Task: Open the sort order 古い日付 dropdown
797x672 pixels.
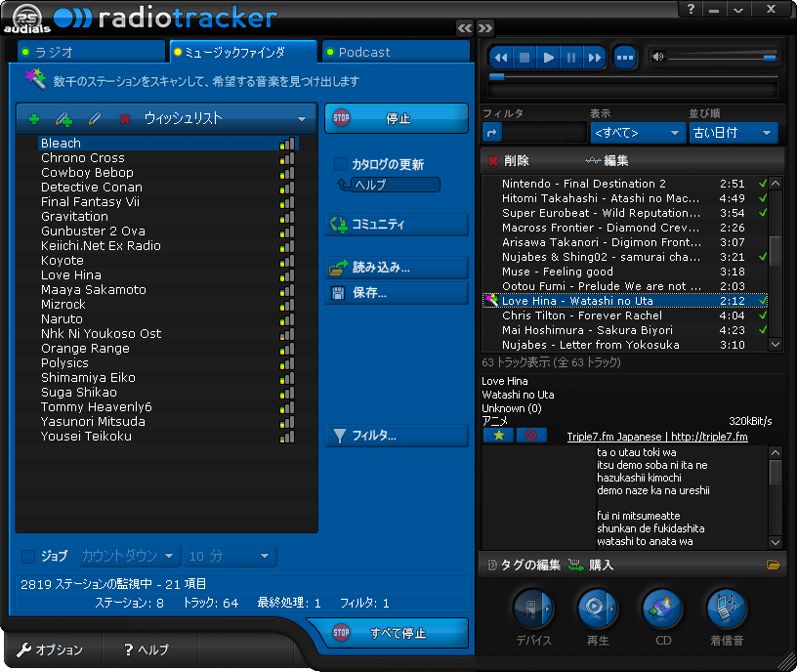Action: [733, 133]
